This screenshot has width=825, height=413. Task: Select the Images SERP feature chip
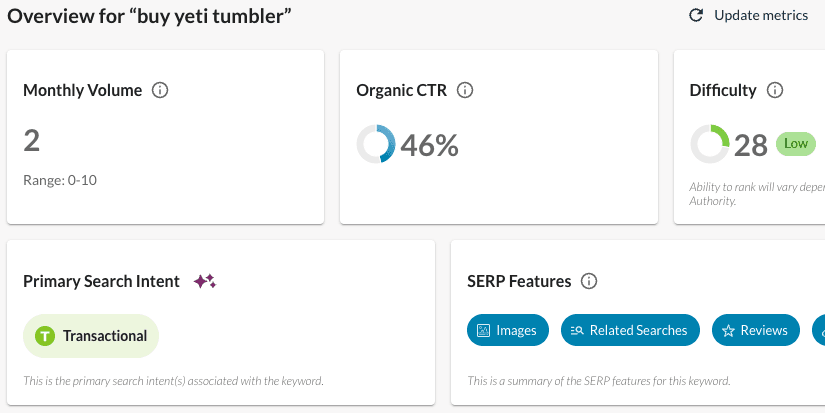pyautogui.click(x=508, y=330)
